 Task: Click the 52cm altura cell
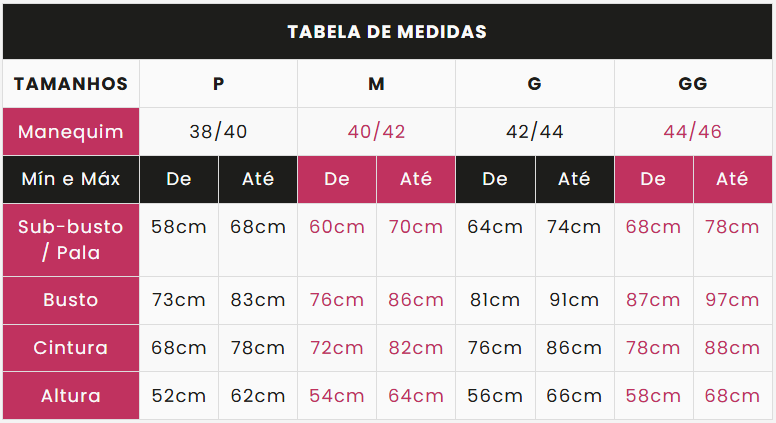(179, 396)
